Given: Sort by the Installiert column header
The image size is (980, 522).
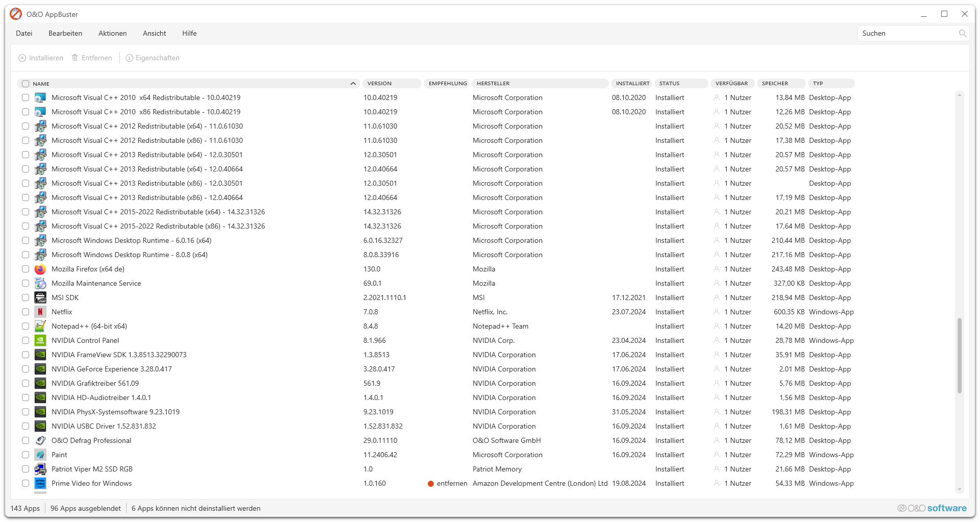Looking at the screenshot, I should [631, 84].
